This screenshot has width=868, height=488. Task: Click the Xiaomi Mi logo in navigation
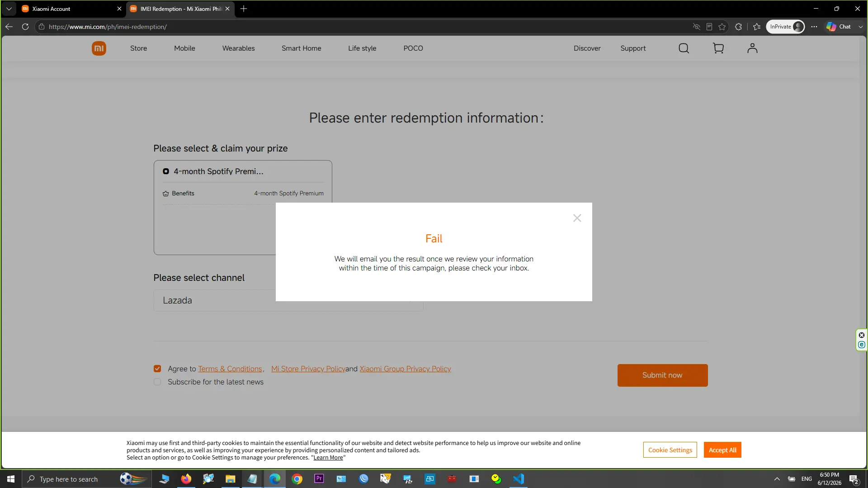coord(99,48)
